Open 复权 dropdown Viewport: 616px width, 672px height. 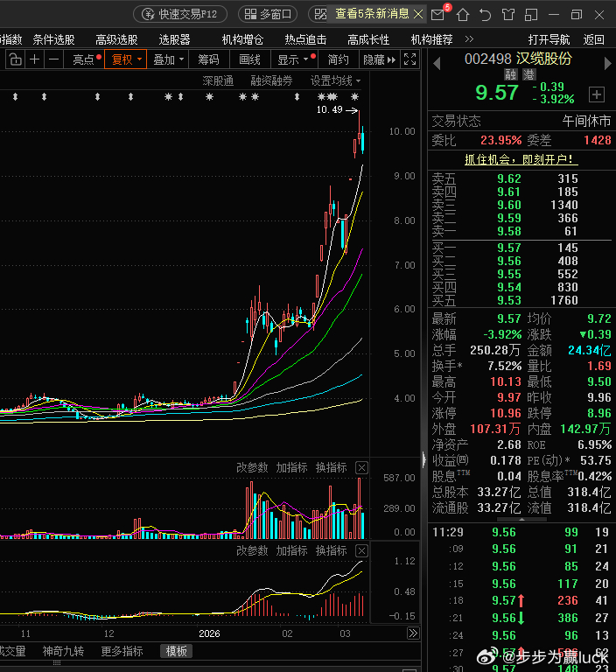(x=125, y=59)
